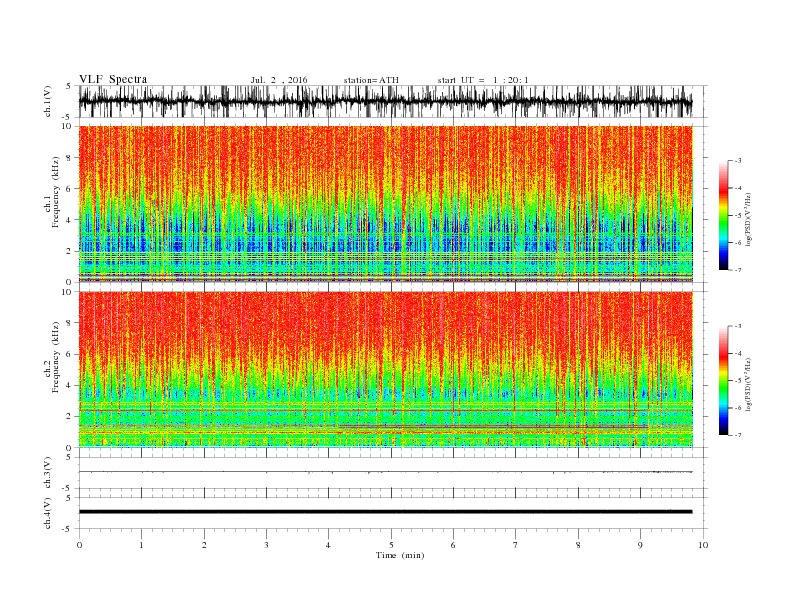The width and height of the screenshot is (792, 612).
Task: Select the ch.1 "Frequency (kHz)" axis label
Action: [55, 192]
